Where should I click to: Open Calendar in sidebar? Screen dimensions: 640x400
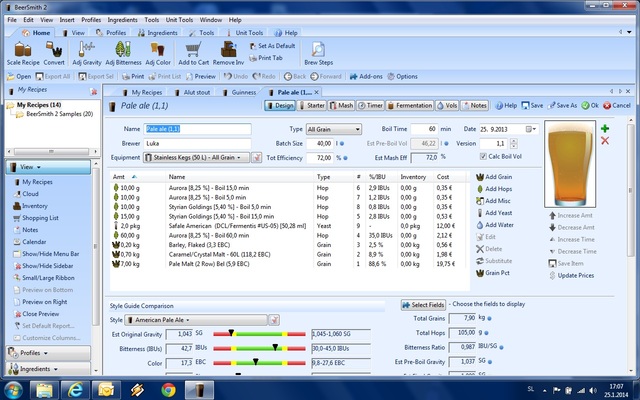pyautogui.click(x=29, y=242)
